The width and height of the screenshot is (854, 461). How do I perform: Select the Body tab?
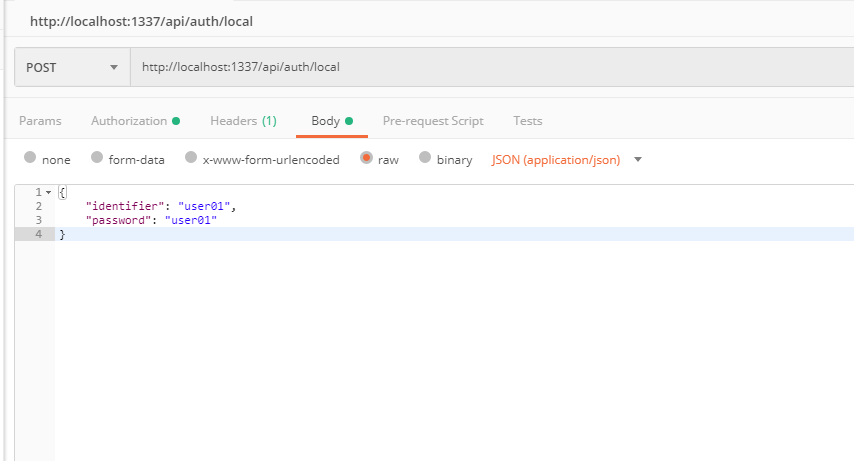click(332, 121)
